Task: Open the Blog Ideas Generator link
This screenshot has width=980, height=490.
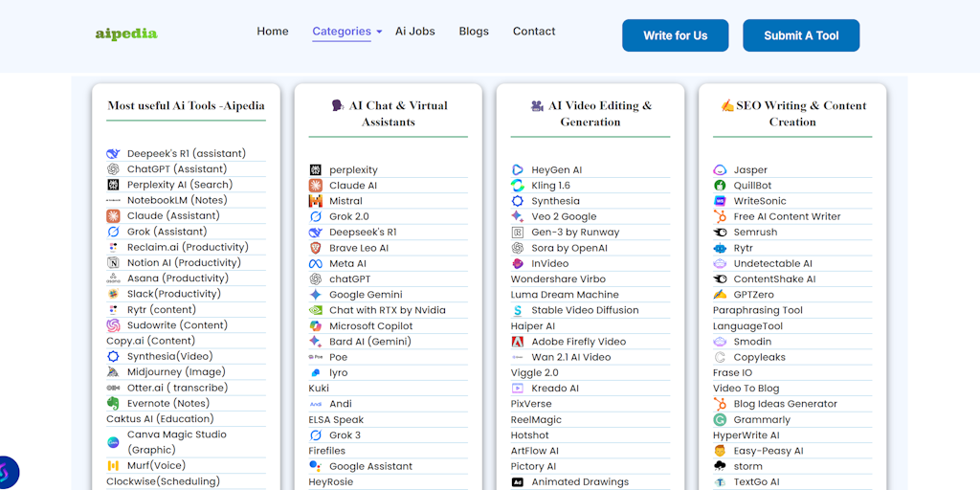Action: coord(786,405)
